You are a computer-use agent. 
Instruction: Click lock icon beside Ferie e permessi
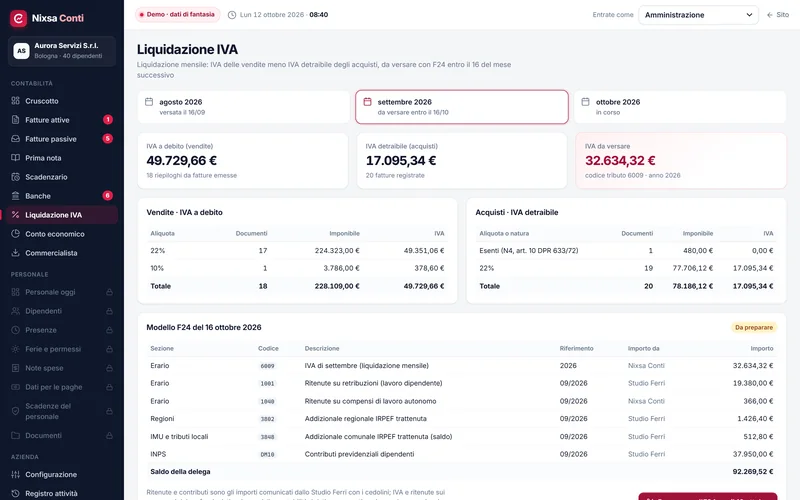109,349
